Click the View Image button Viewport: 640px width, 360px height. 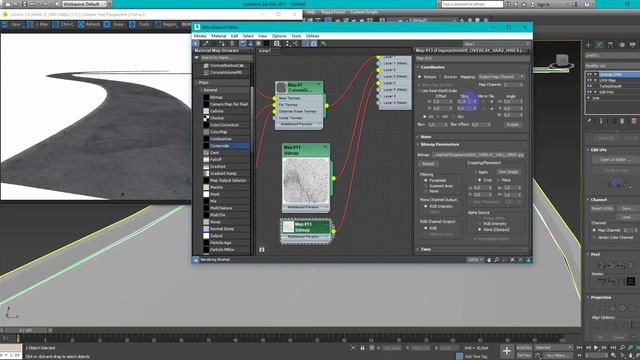coord(508,172)
